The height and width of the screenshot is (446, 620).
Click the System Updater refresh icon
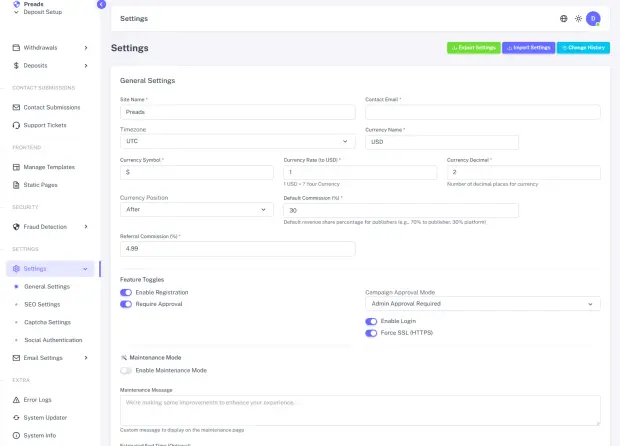(16, 418)
